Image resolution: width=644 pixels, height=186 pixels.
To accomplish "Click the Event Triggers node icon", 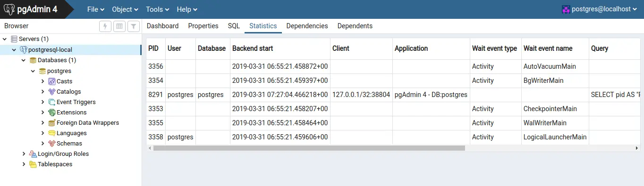I will (x=52, y=102).
